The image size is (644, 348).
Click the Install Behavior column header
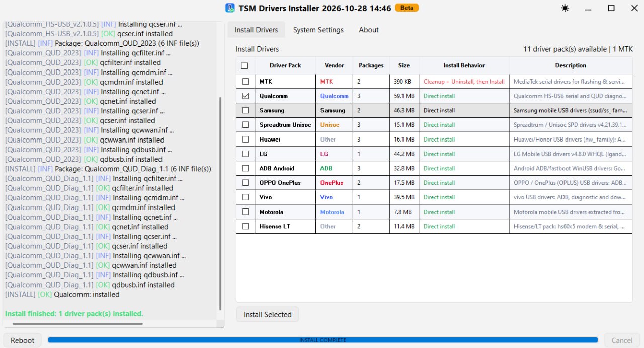tap(464, 65)
